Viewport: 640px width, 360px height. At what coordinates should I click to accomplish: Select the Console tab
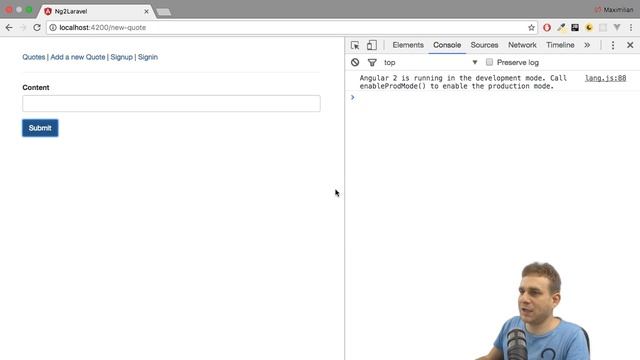click(447, 45)
